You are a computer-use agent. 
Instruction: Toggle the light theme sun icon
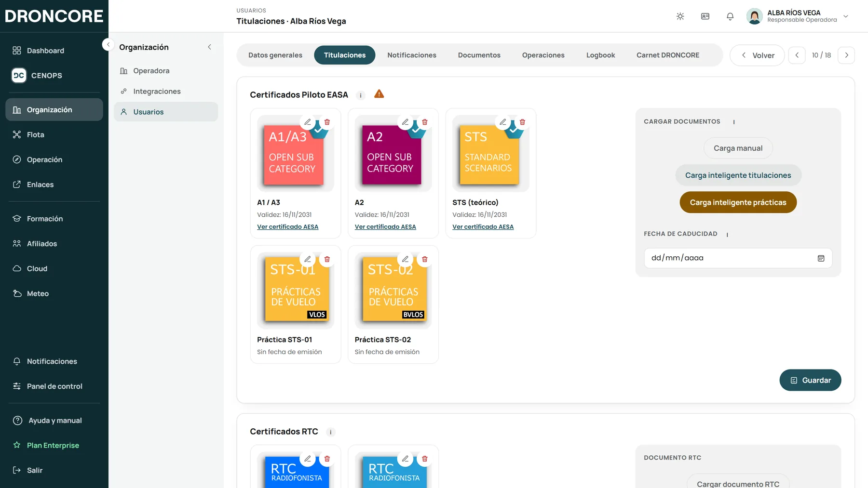coord(680,16)
